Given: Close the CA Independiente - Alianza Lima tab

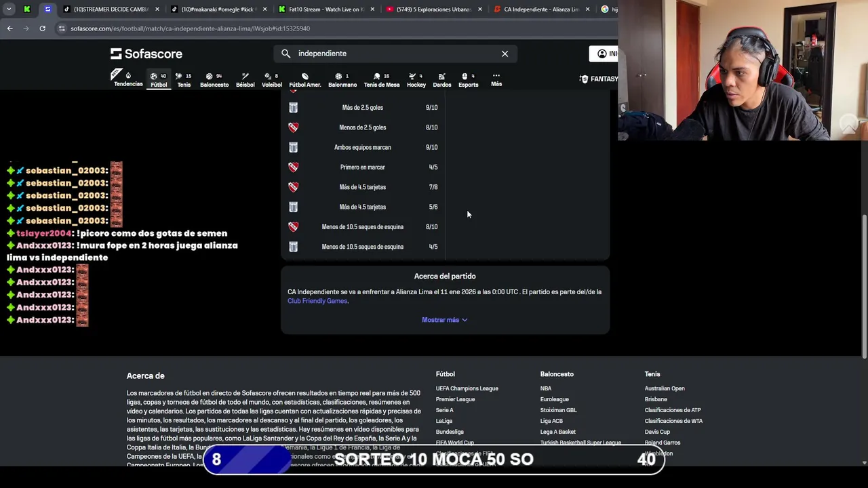Looking at the screenshot, I should click(x=587, y=9).
